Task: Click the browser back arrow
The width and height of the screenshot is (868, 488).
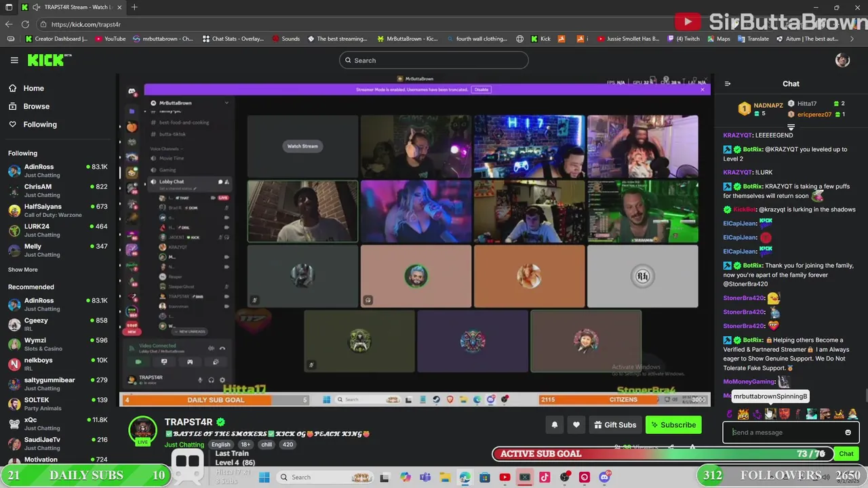Action: 9,24
